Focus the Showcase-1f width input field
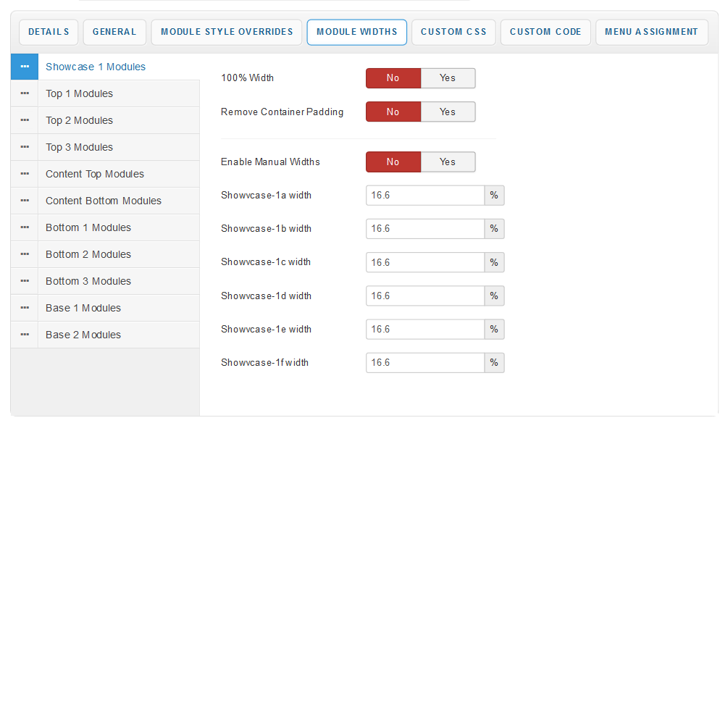 point(424,363)
